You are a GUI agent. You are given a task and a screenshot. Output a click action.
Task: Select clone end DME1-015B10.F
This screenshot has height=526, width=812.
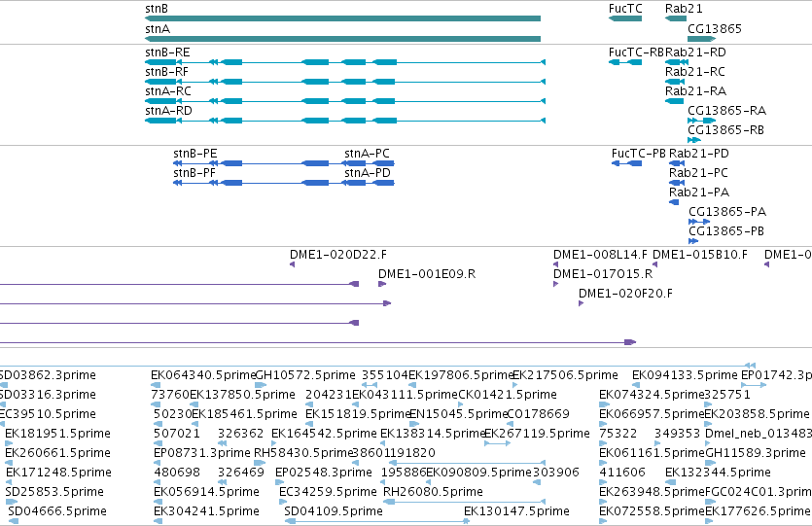click(x=700, y=255)
